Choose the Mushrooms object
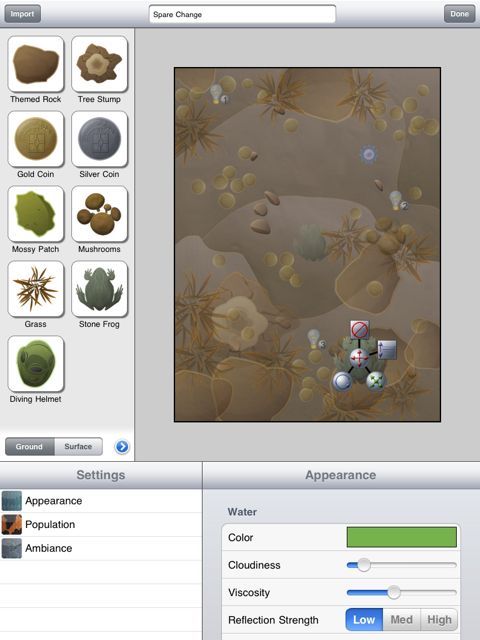 point(100,214)
